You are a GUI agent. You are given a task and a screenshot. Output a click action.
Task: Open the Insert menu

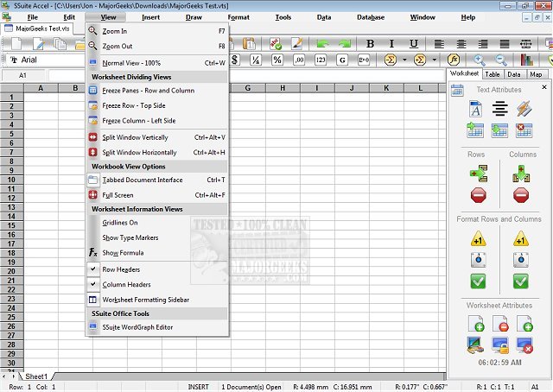pyautogui.click(x=150, y=17)
